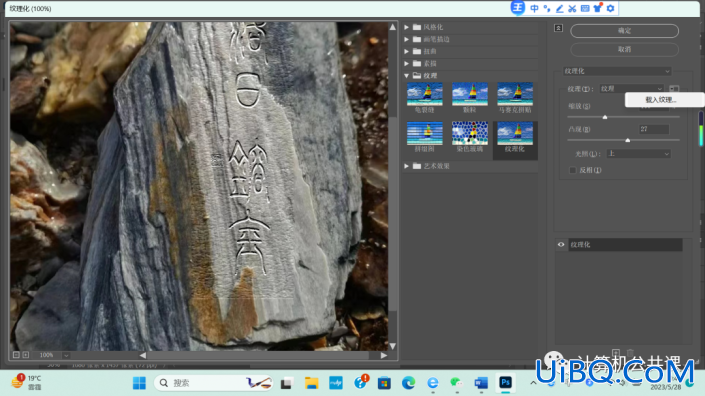Click the 凸现 relief slider handle

pos(628,140)
